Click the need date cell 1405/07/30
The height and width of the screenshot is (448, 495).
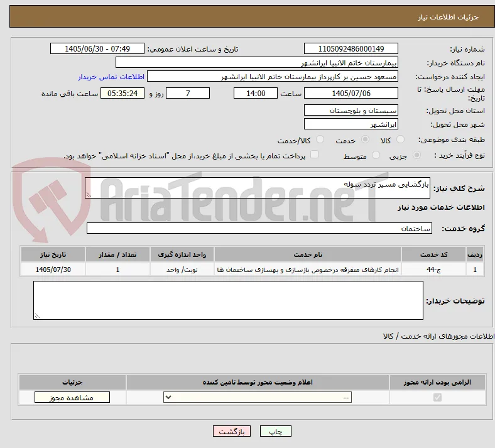tap(53, 270)
